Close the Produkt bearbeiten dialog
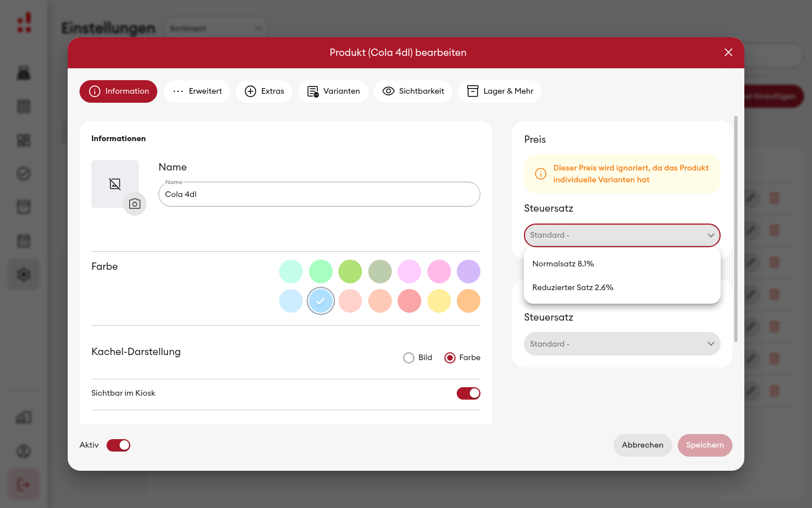The height and width of the screenshot is (508, 812). pyautogui.click(x=729, y=52)
